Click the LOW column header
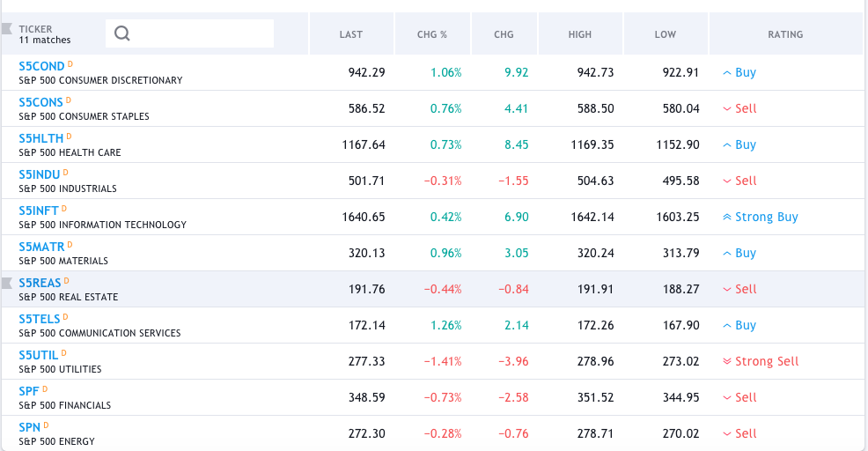This screenshot has width=868, height=451. (666, 34)
